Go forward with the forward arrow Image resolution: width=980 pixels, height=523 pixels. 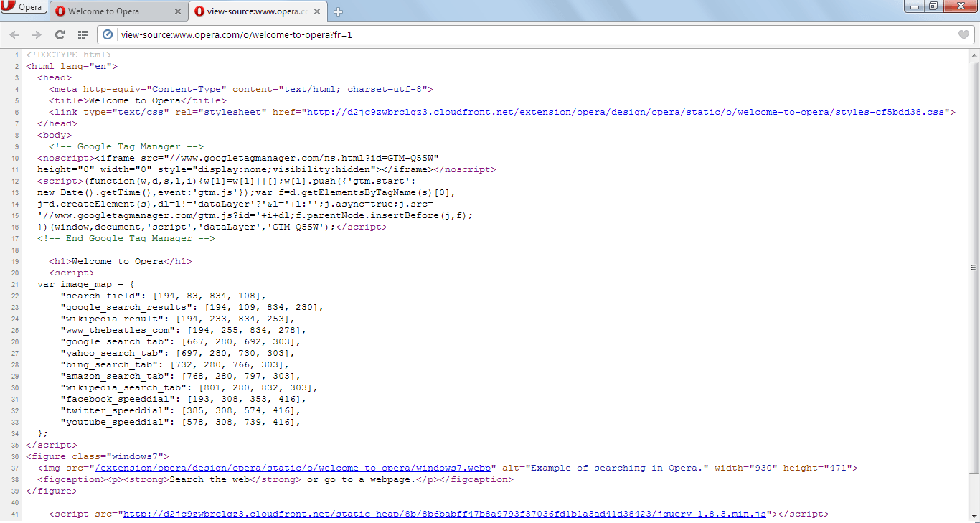[36, 34]
